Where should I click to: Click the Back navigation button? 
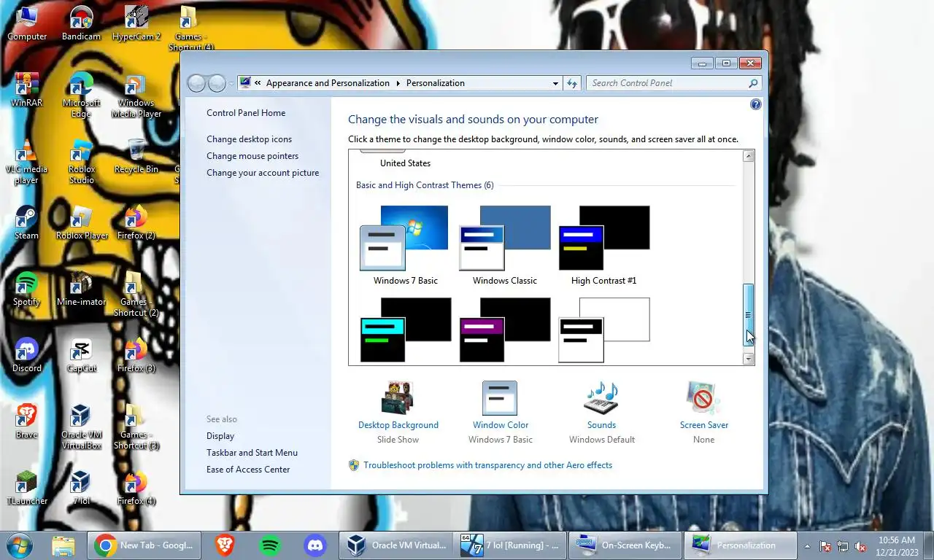tap(197, 83)
